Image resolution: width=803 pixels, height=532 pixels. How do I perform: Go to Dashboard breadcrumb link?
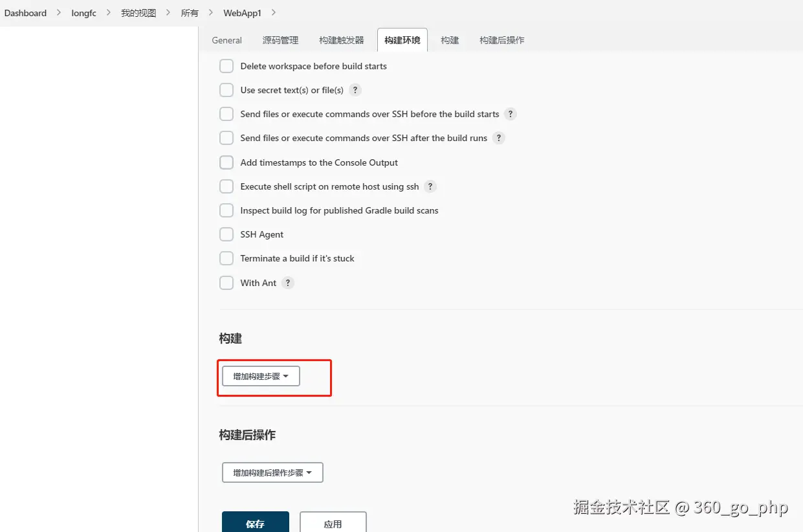pos(25,13)
